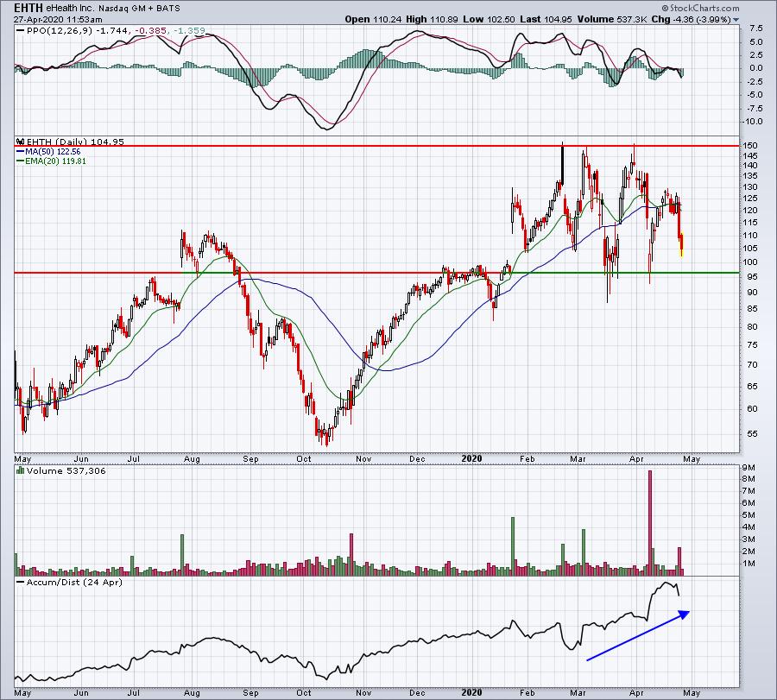
Task: Click the blue trend arrow on Accum/Dist
Action: coord(637,636)
